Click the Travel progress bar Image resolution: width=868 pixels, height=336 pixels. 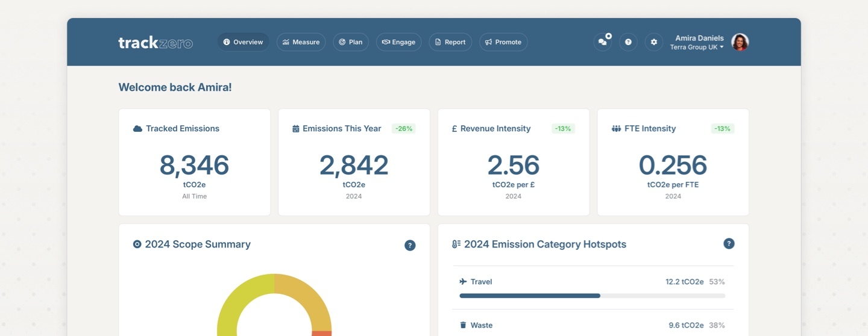pos(592,296)
